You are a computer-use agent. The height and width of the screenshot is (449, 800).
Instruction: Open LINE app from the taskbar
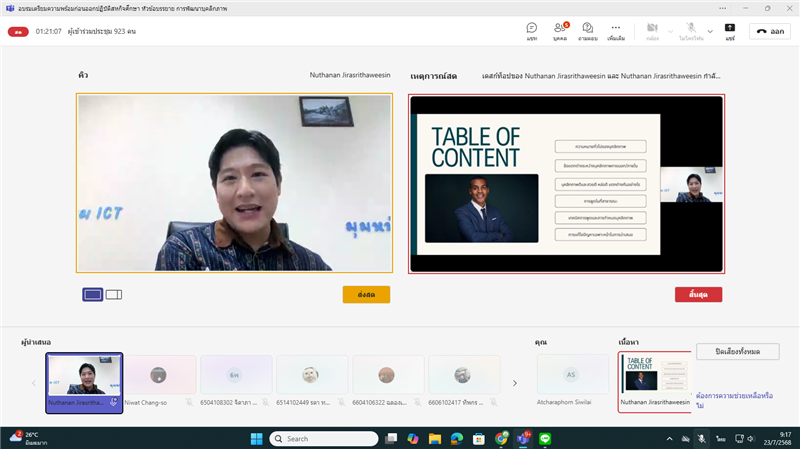tap(546, 438)
